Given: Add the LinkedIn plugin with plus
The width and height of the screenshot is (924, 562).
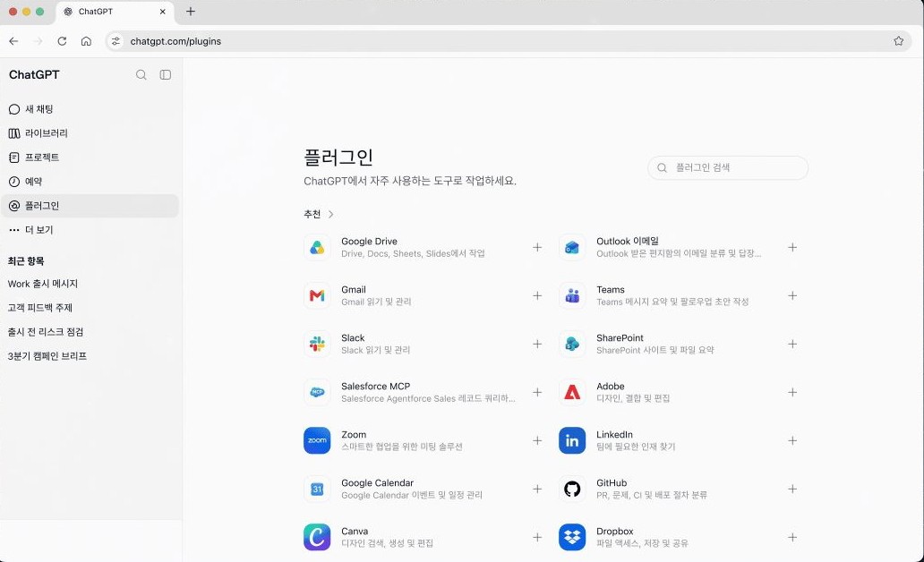Looking at the screenshot, I should click(792, 440).
